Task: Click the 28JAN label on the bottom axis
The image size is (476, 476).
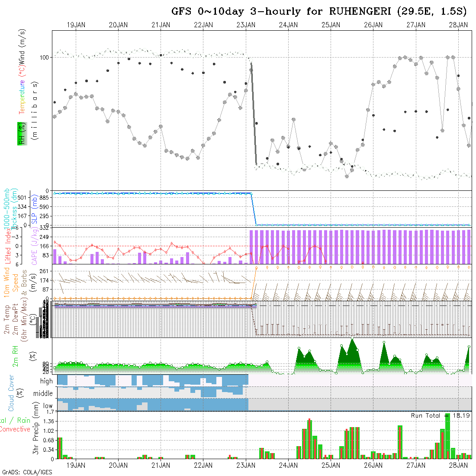Action: [x=458, y=465]
